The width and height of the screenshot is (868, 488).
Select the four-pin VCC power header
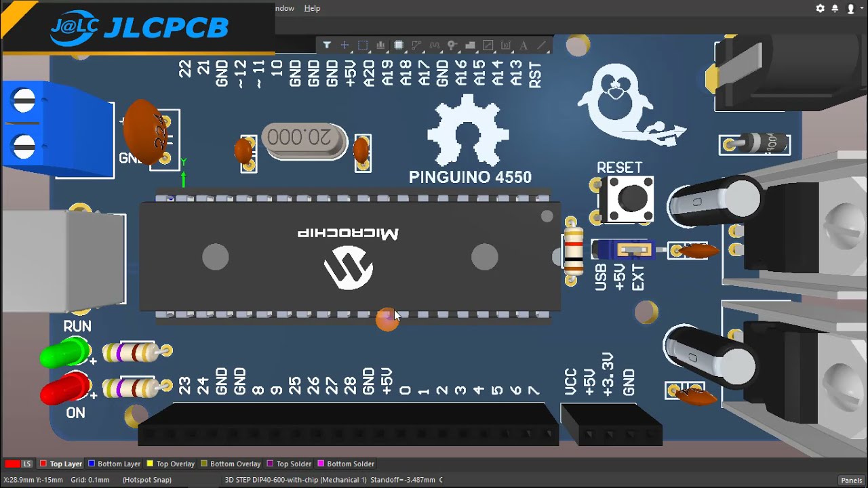click(611, 425)
